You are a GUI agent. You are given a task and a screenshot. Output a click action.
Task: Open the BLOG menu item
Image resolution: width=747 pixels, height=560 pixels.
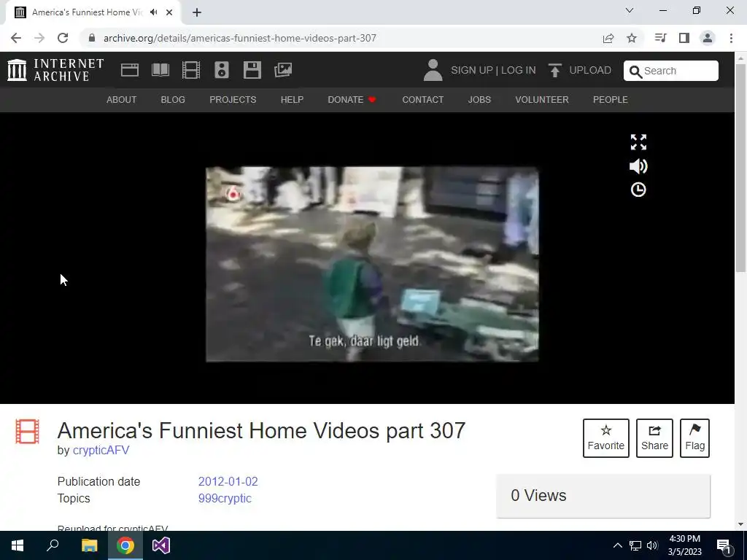[x=173, y=99]
